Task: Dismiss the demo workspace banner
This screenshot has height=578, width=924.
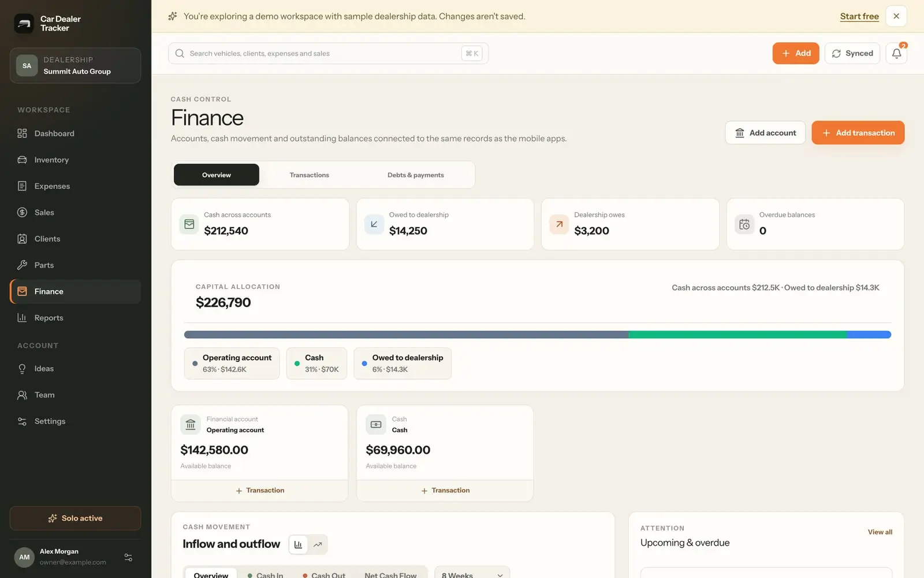Action: tap(896, 16)
